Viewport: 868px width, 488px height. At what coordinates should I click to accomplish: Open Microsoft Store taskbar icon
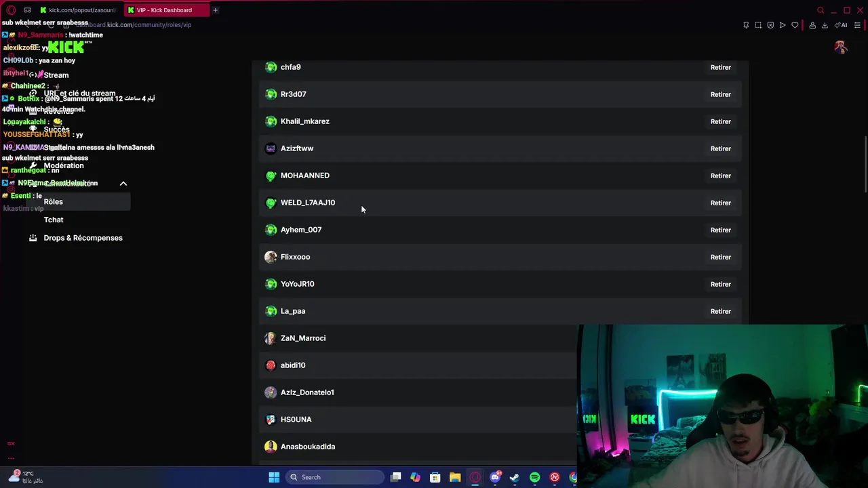435,477
